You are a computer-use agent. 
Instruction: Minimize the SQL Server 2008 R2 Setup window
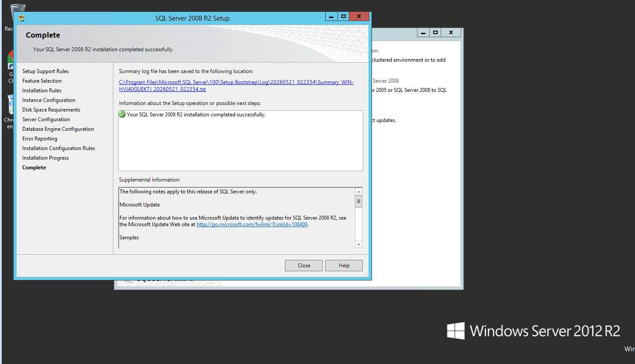pos(331,17)
